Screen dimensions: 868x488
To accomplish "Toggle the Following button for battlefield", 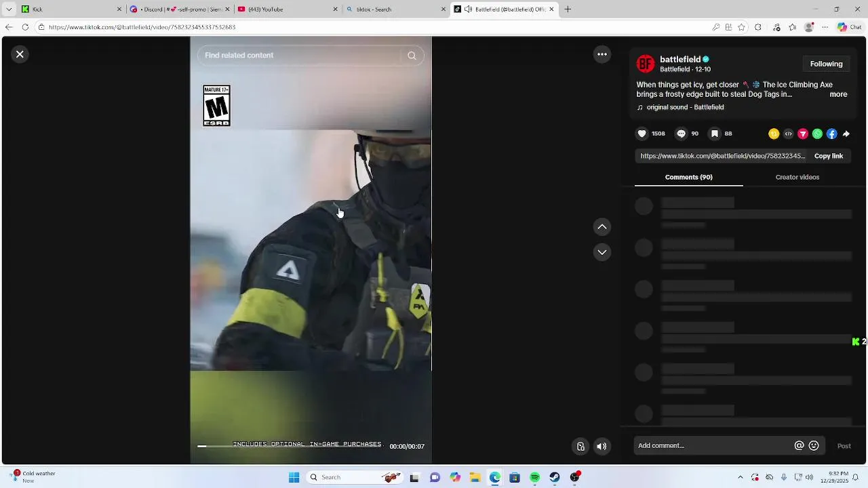I will [x=826, y=64].
